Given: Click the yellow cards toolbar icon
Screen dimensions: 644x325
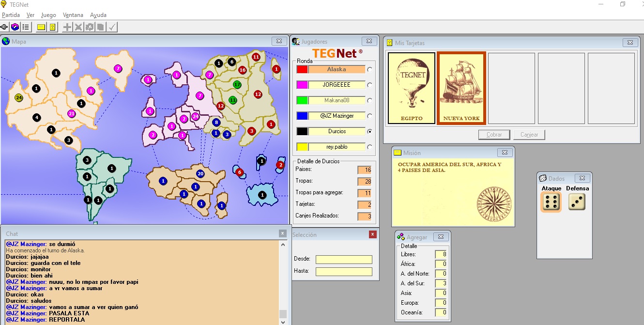Looking at the screenshot, I should (x=52, y=27).
